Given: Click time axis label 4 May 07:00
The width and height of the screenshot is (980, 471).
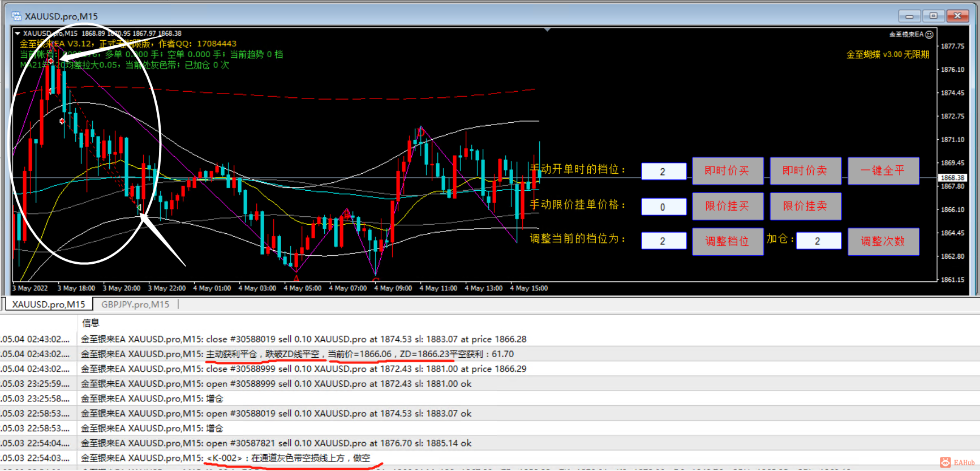Looking at the screenshot, I should click(348, 288).
